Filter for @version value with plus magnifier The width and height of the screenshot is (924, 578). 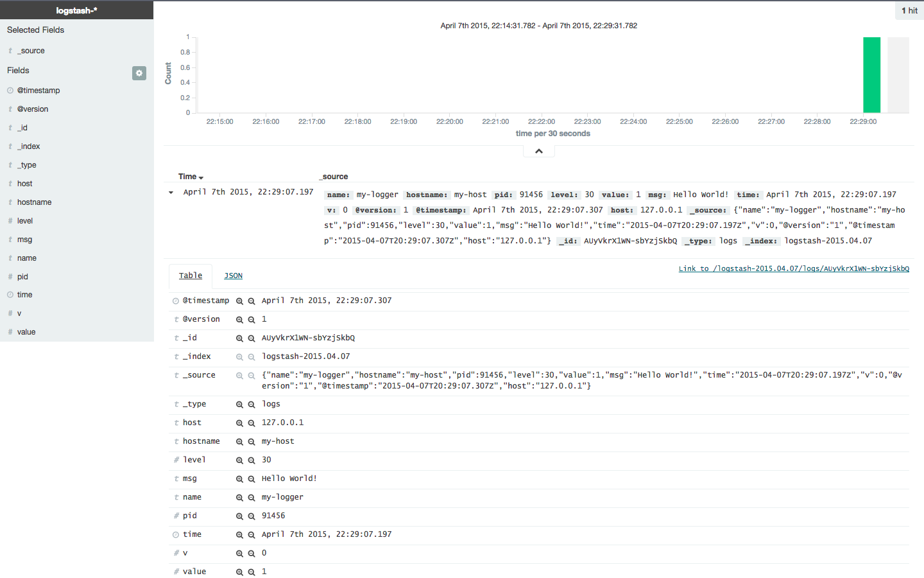[239, 320]
